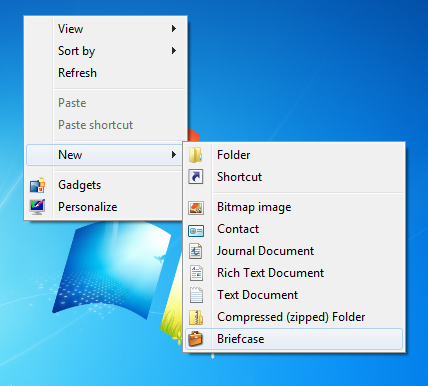428x386 pixels.
Task: Create a new Bitmap image
Action: coord(294,207)
